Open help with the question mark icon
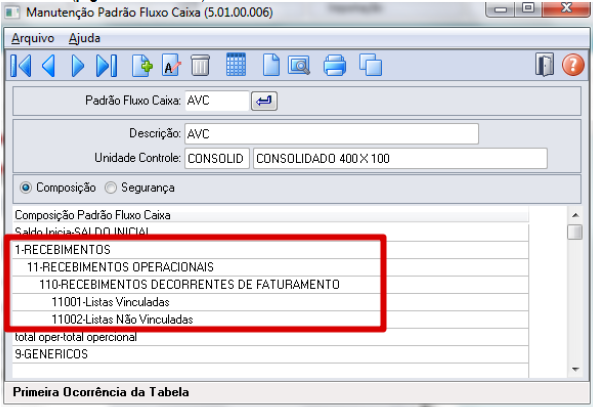The height and width of the screenshot is (407, 593). [x=573, y=65]
